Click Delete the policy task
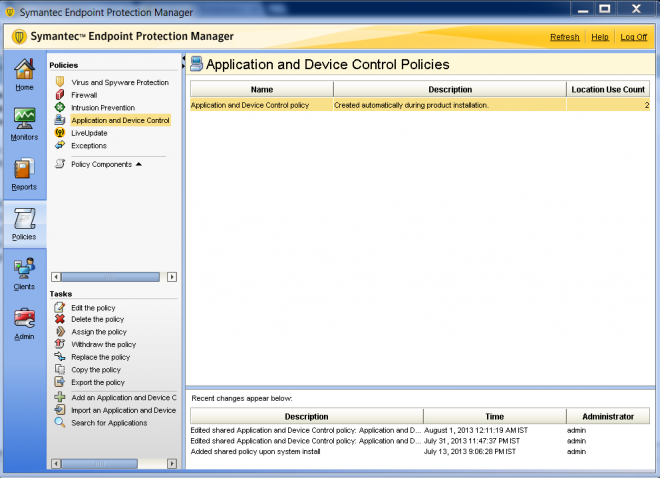This screenshot has height=478, width=660. [x=97, y=319]
